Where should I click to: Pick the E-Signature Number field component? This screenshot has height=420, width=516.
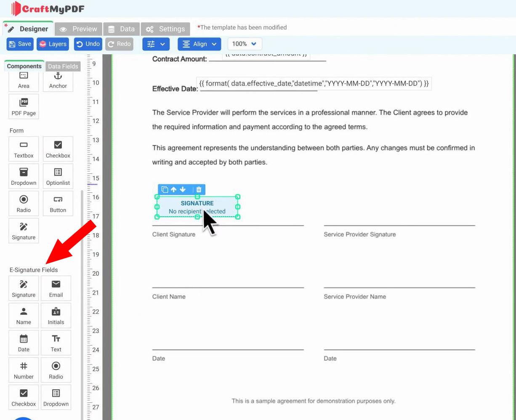24,370
